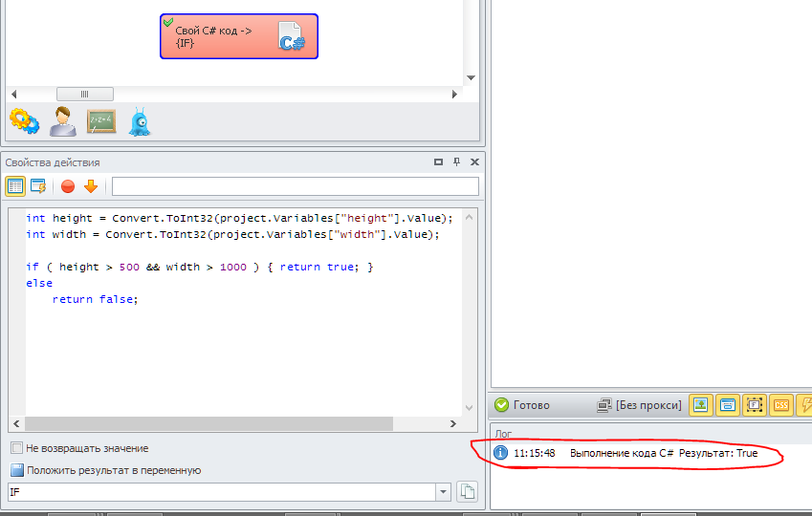Click the input field in properties toolbar
The width and height of the screenshot is (812, 516).
(x=296, y=186)
